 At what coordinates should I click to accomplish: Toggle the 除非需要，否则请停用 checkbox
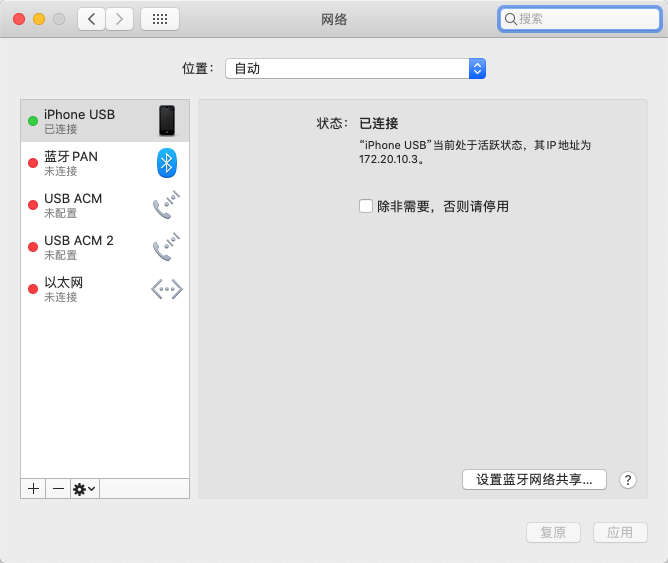click(366, 206)
